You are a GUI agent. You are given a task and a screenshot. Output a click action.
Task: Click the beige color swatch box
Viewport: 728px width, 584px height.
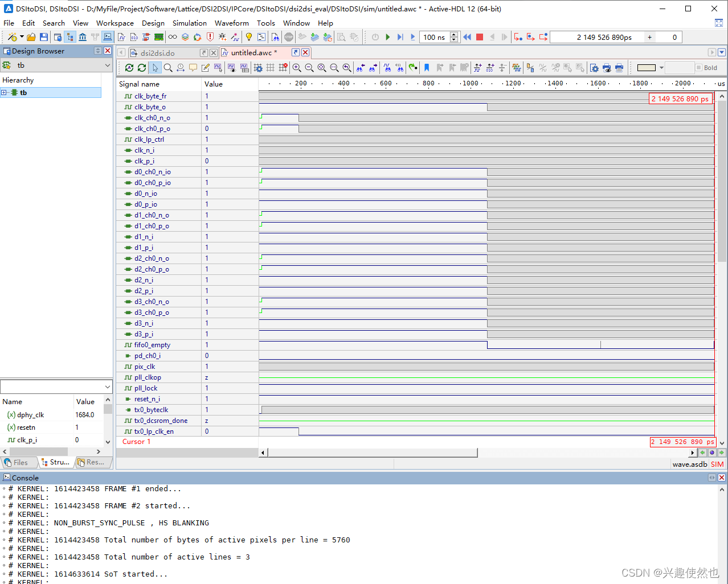[x=647, y=68]
